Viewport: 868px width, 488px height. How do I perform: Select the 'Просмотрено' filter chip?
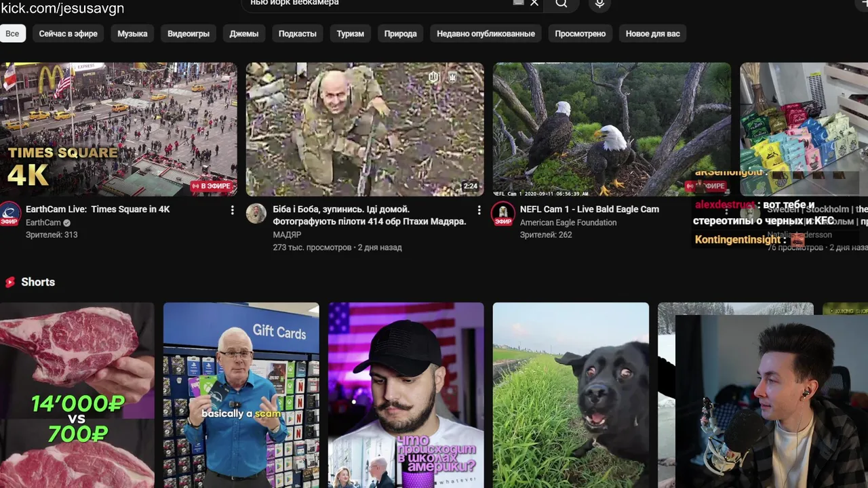[x=580, y=33]
